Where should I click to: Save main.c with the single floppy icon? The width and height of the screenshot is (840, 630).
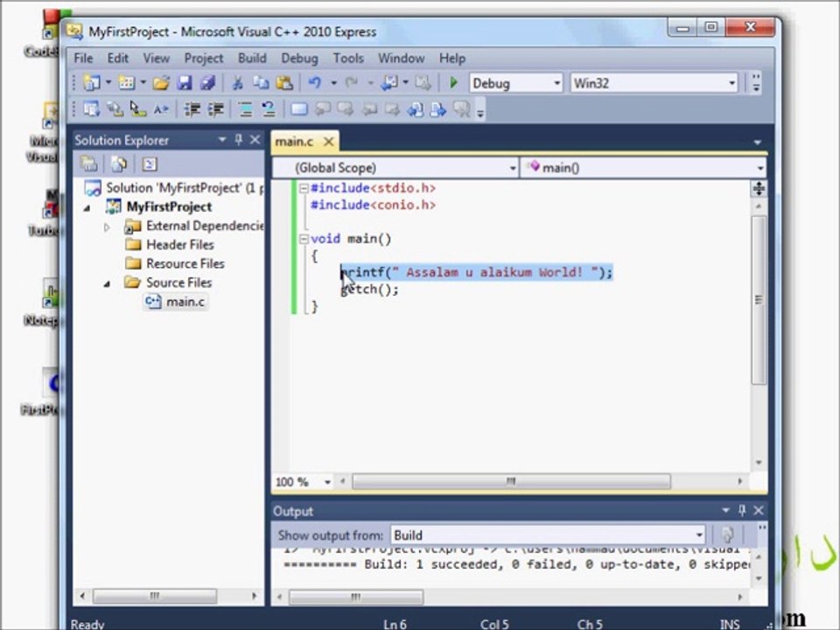coord(185,83)
